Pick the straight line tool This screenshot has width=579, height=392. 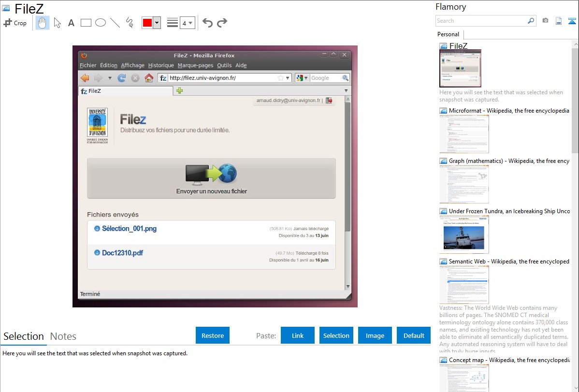point(115,23)
